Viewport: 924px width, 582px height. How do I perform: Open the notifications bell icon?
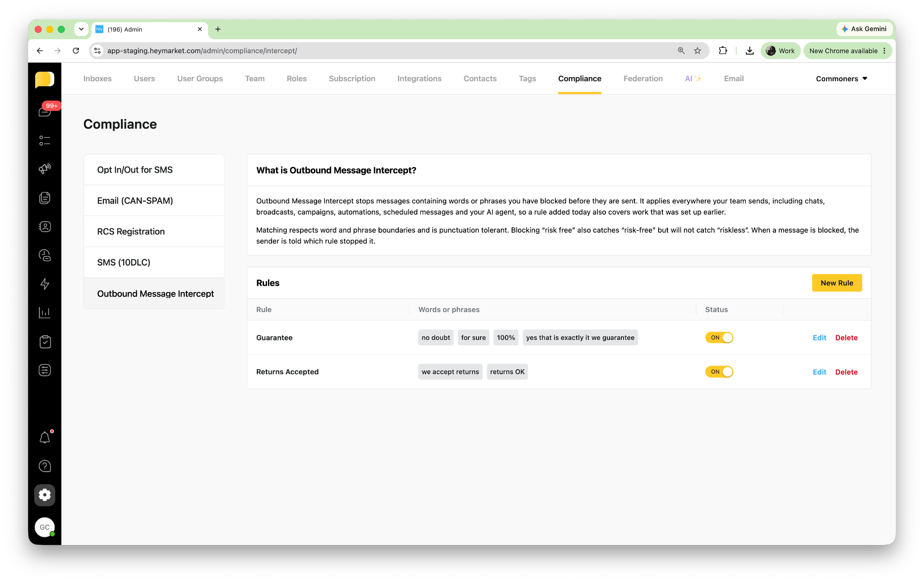point(45,437)
